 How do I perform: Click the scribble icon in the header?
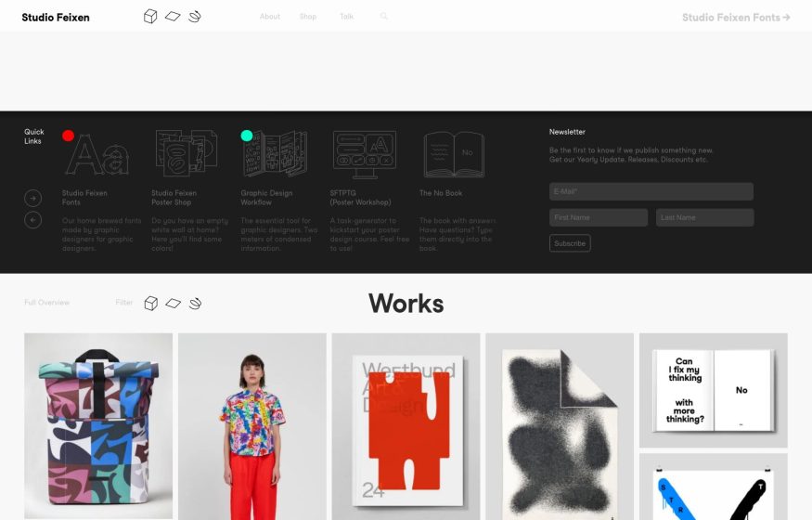point(195,17)
